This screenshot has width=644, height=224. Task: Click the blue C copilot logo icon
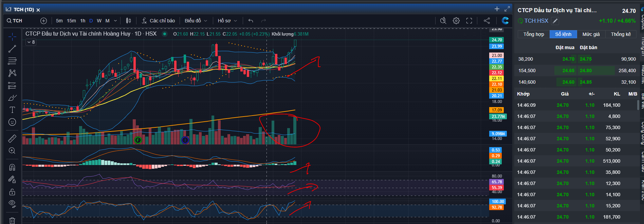tap(505, 21)
